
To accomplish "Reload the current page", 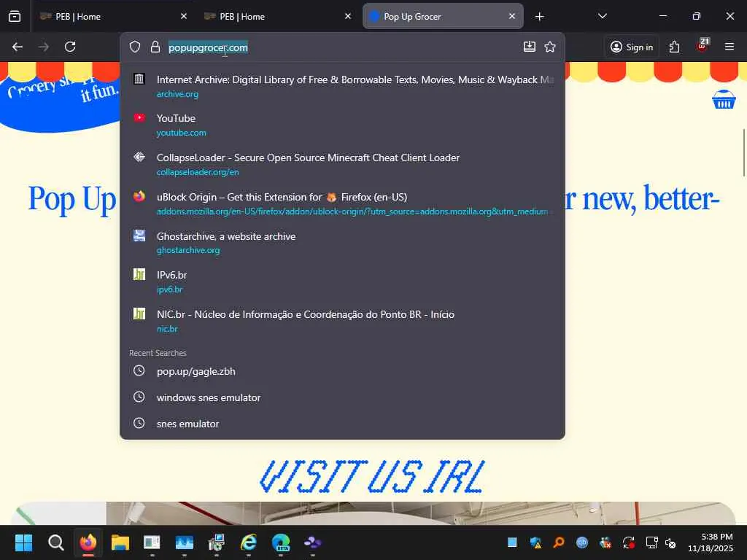I will (x=70, y=47).
